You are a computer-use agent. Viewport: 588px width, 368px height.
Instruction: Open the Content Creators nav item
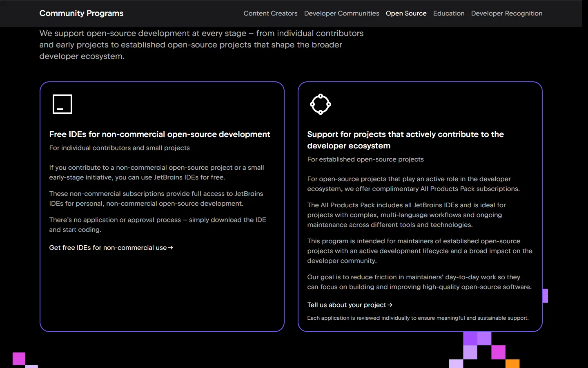point(270,13)
